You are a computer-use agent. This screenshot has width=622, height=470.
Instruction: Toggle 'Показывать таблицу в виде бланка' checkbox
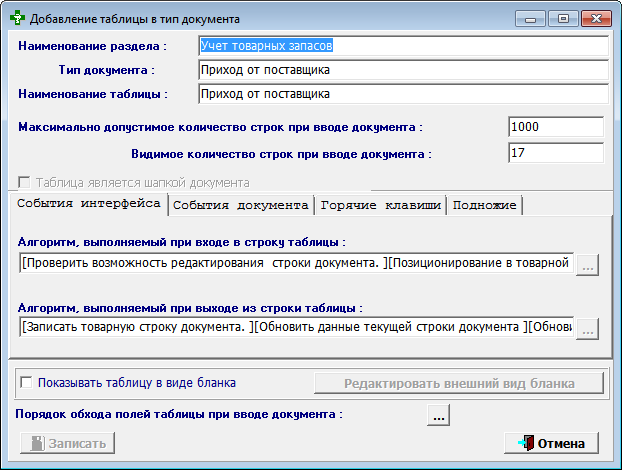(x=26, y=383)
